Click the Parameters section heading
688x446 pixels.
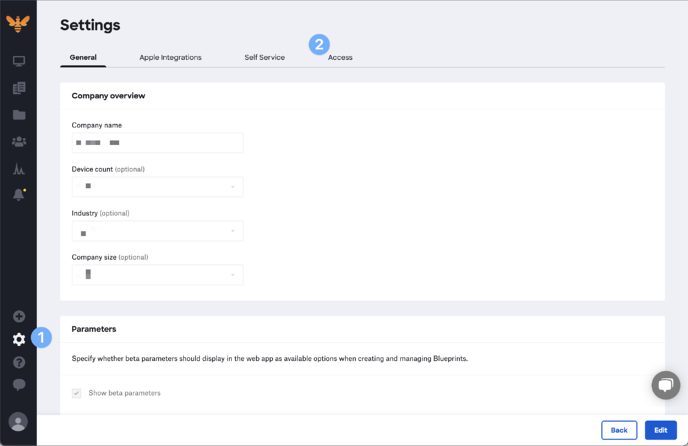pos(94,329)
